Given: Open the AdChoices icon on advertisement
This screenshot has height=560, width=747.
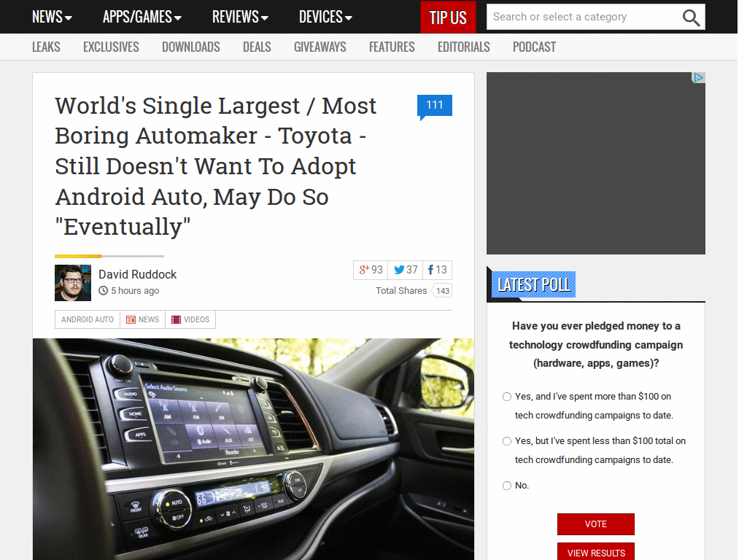Looking at the screenshot, I should [698, 77].
